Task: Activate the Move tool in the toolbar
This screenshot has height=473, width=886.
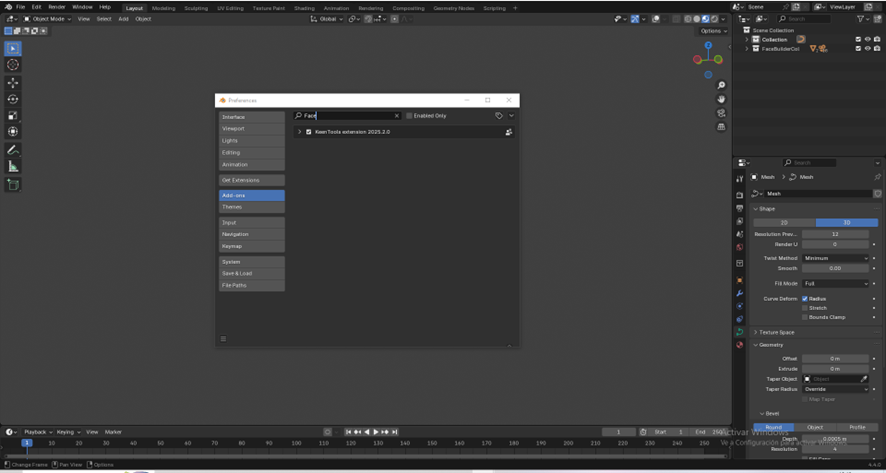Action: pos(13,83)
